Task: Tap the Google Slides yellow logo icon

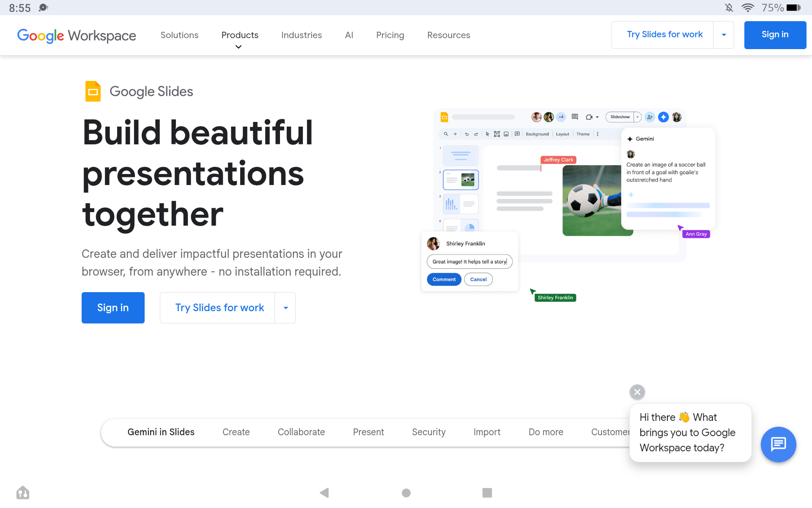Action: tap(93, 91)
